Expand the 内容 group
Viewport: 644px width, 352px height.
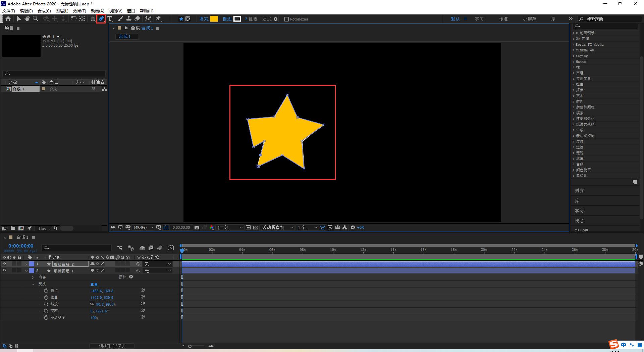point(33,277)
